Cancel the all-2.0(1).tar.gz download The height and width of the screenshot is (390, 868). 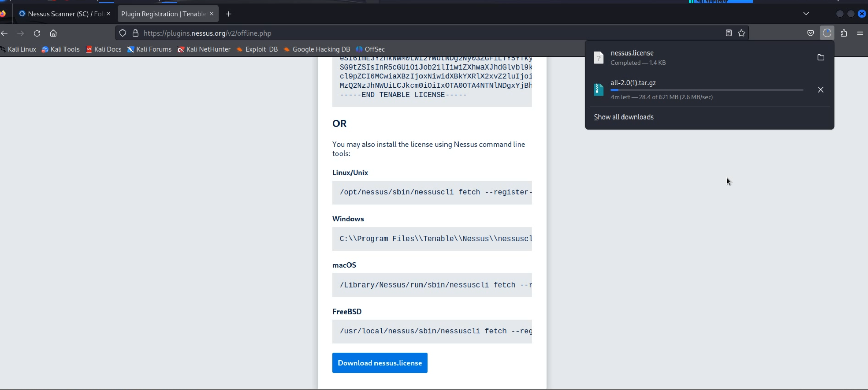pyautogui.click(x=820, y=90)
